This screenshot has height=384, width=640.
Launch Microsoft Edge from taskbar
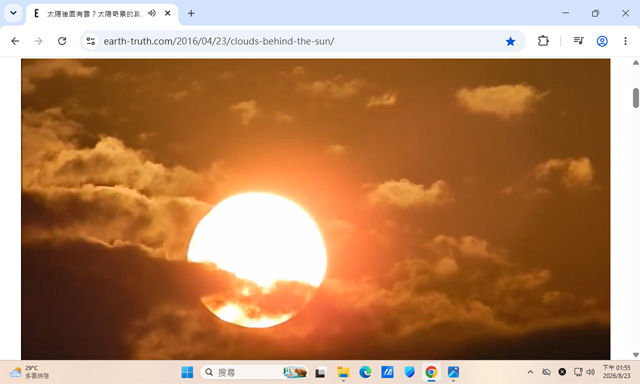point(365,372)
